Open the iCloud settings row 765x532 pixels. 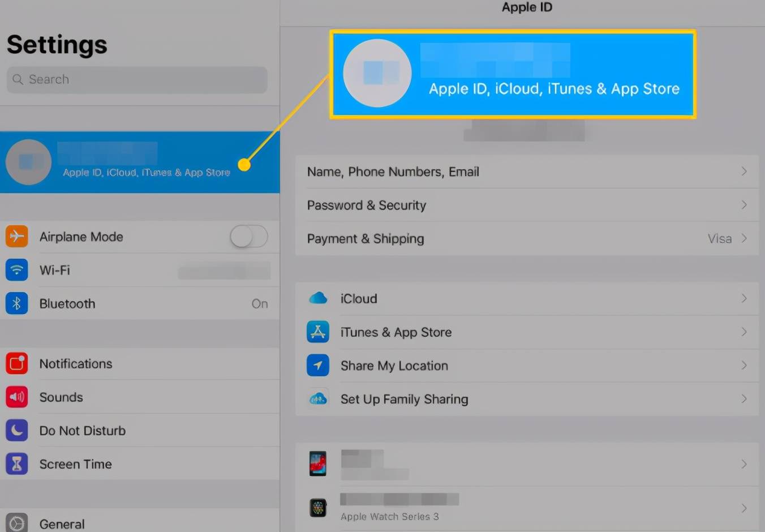pos(527,298)
